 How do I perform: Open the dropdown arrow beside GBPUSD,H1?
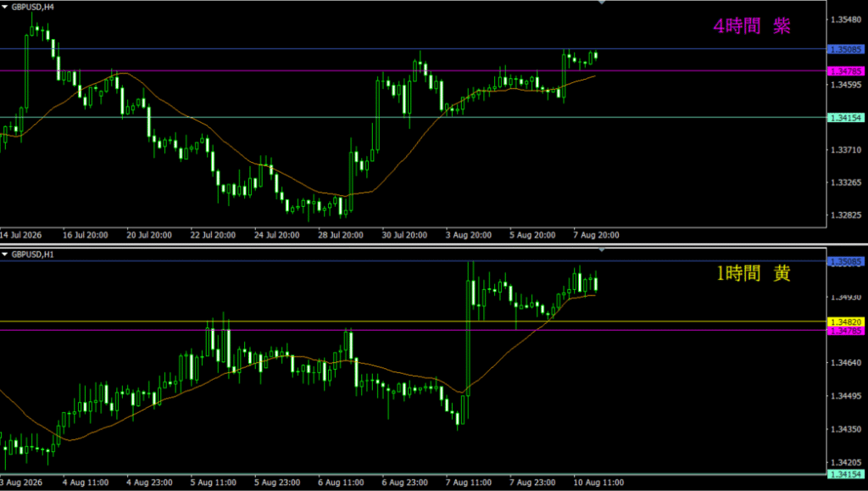5,254
